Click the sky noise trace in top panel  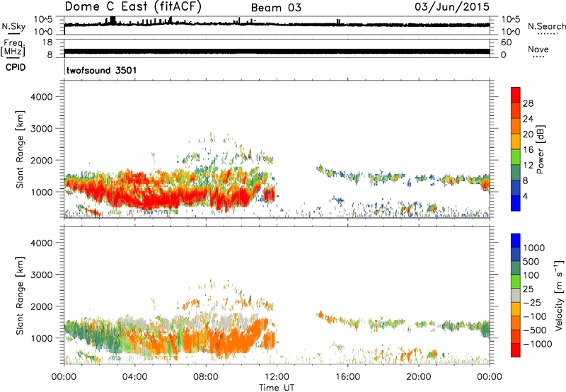click(277, 25)
